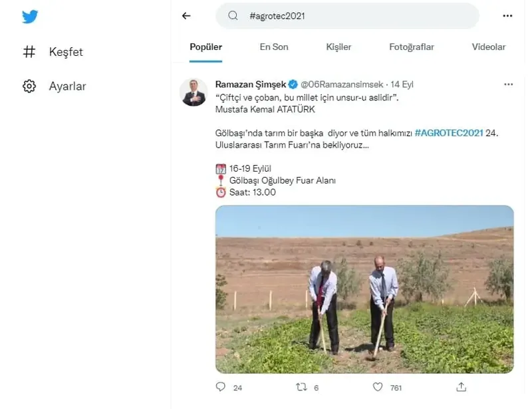Share the tweet using share icon

(461, 386)
